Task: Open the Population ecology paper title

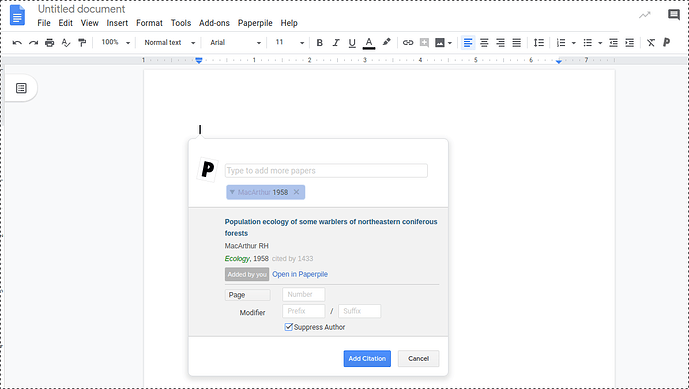Action: pos(331,227)
